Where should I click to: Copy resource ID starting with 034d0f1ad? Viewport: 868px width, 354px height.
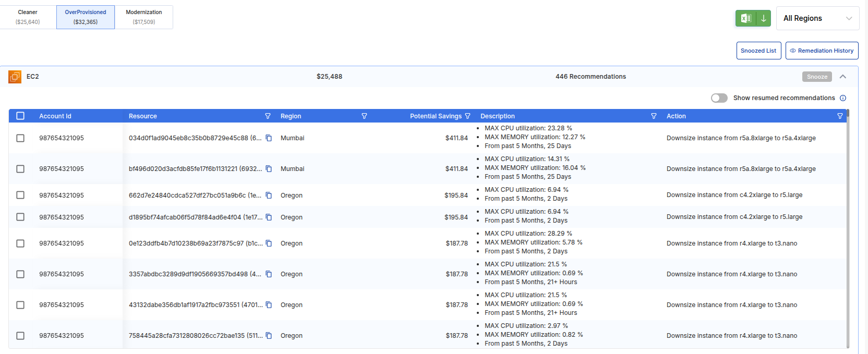point(269,138)
